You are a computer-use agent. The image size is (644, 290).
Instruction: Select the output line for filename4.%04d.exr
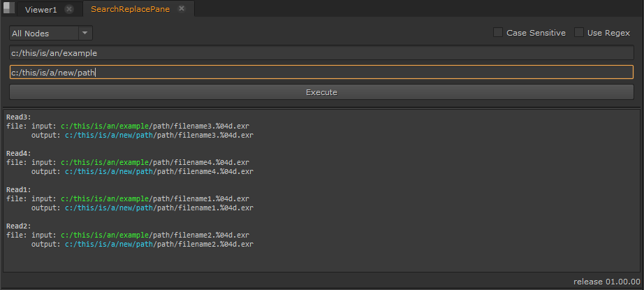[142, 171]
